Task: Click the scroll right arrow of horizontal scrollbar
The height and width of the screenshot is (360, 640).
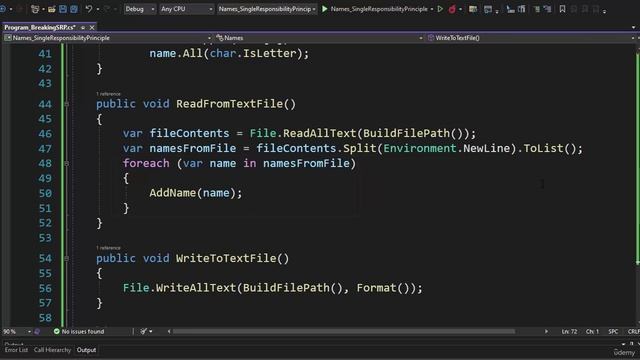Action: point(546,331)
